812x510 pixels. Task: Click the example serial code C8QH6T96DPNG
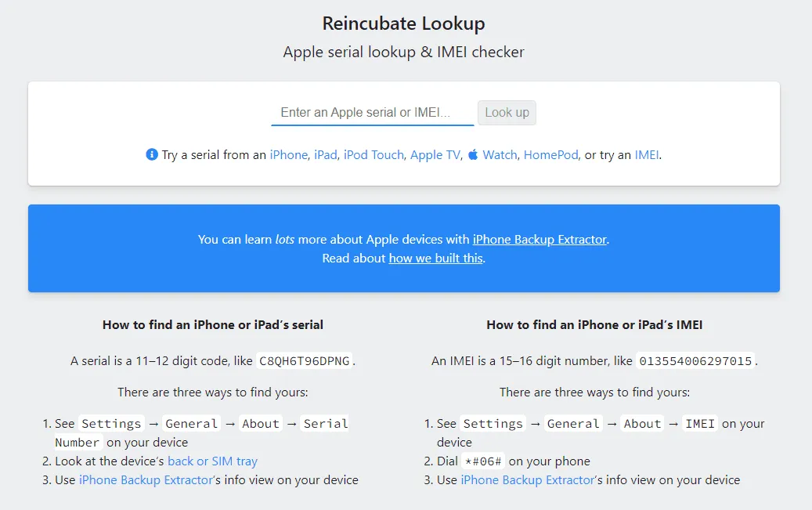point(305,361)
